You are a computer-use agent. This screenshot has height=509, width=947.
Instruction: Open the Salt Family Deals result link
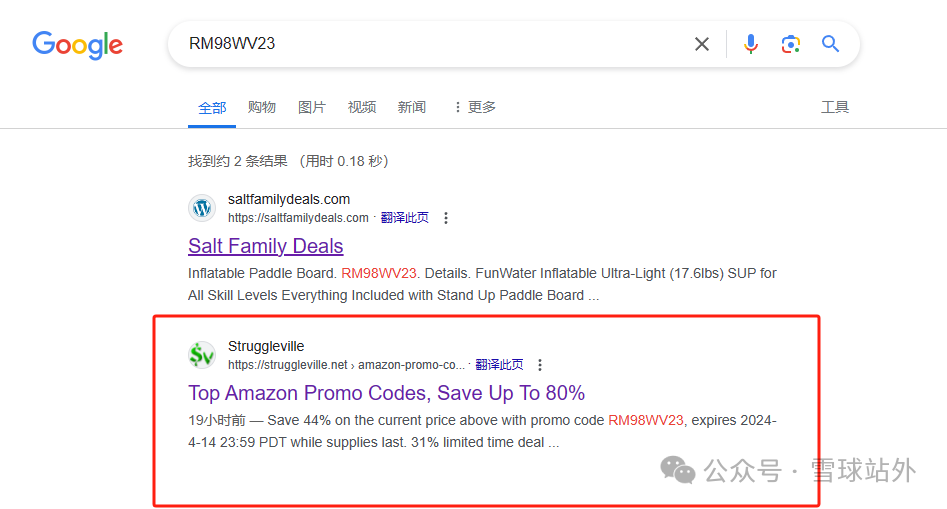[265, 246]
